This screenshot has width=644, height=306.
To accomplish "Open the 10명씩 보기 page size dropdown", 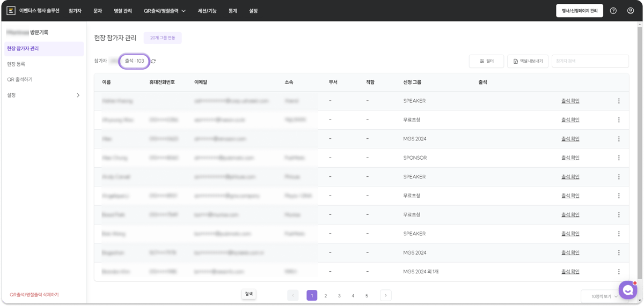I will click(x=605, y=296).
